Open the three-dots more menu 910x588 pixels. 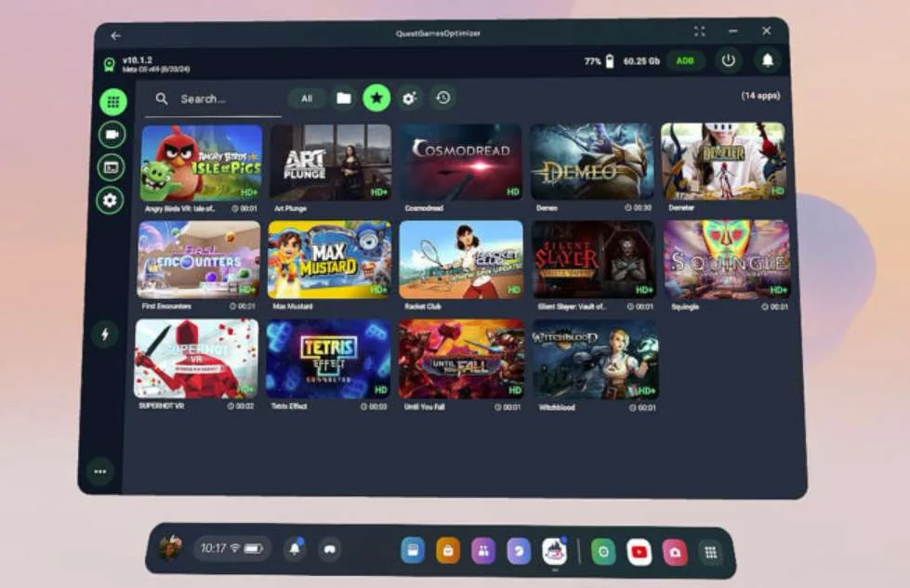pyautogui.click(x=100, y=472)
